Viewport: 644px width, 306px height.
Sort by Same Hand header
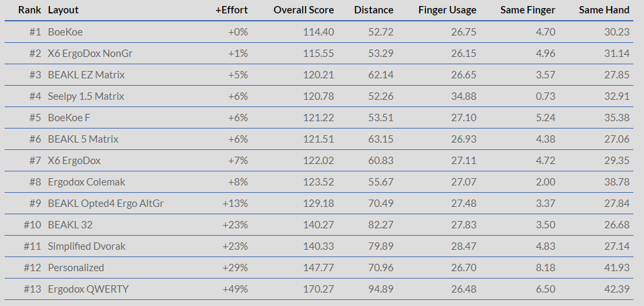tap(605, 10)
